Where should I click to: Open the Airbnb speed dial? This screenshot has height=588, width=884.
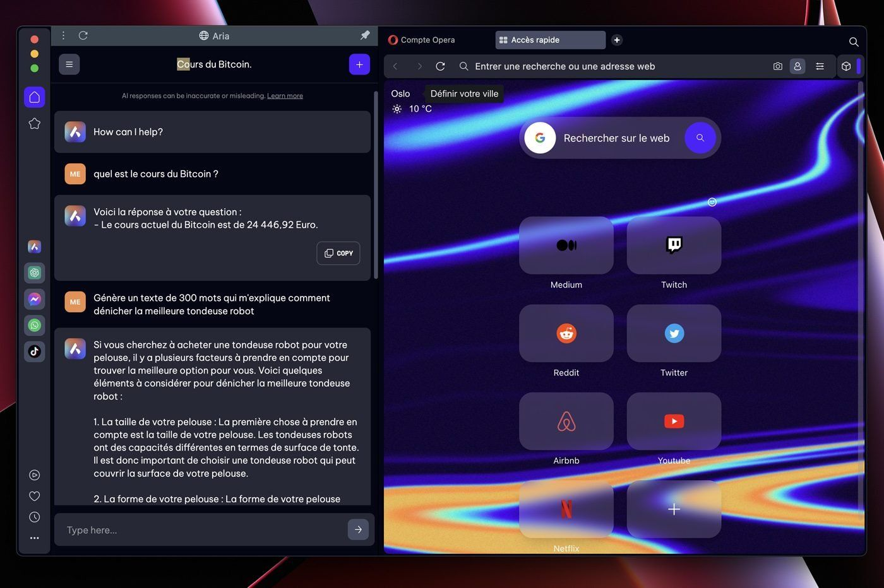(566, 421)
